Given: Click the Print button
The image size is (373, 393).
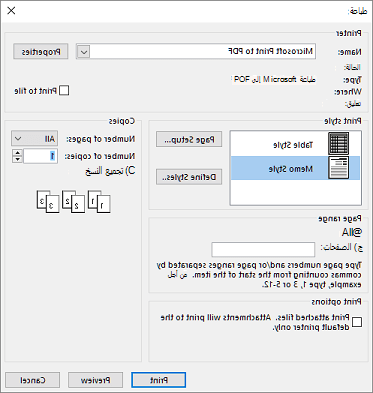Looking at the screenshot, I should click(158, 380).
